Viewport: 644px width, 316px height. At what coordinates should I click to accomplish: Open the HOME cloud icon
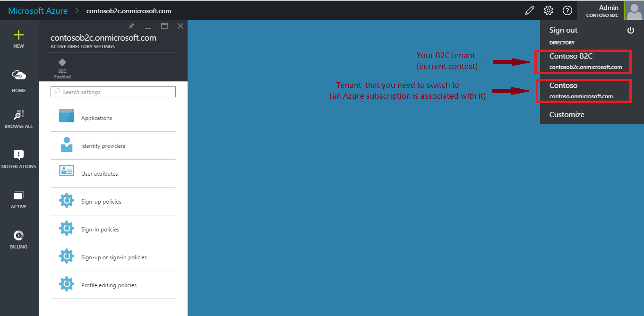(x=18, y=75)
